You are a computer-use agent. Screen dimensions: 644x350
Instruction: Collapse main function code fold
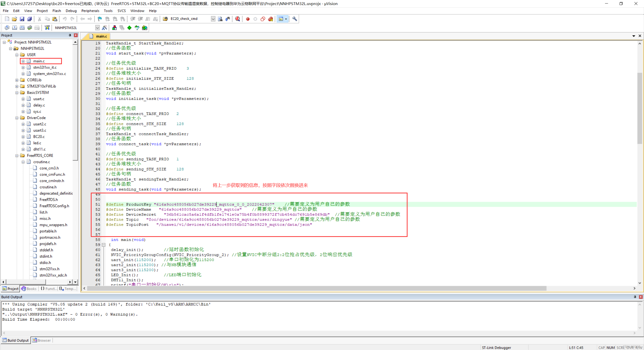(x=103, y=245)
